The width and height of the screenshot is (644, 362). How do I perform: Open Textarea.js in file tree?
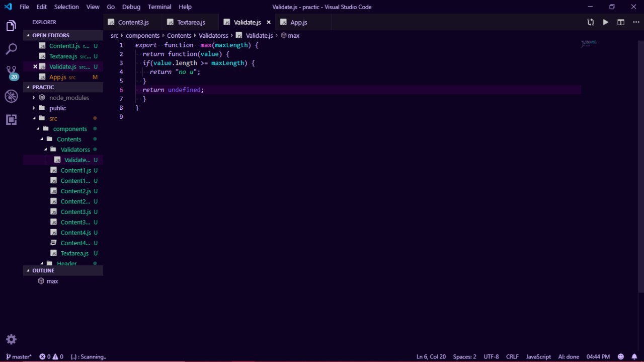[63, 253]
